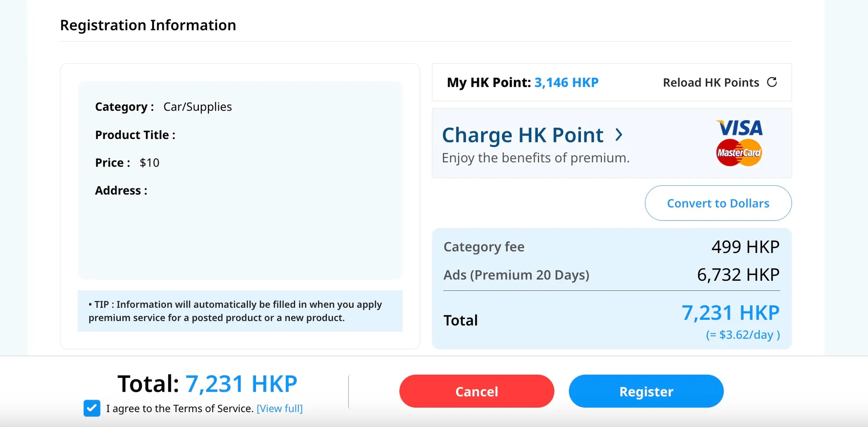
Task: Click the Charge HK Point heading
Action: (x=523, y=135)
